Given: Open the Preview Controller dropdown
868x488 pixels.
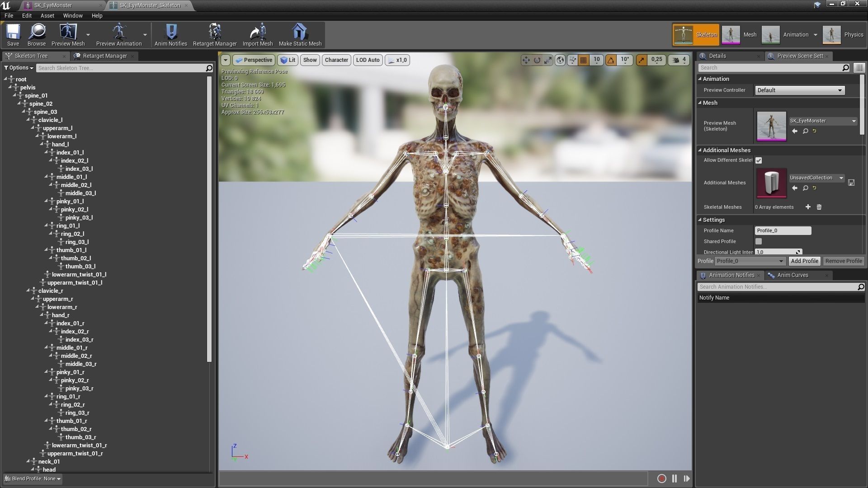Looking at the screenshot, I should [799, 90].
